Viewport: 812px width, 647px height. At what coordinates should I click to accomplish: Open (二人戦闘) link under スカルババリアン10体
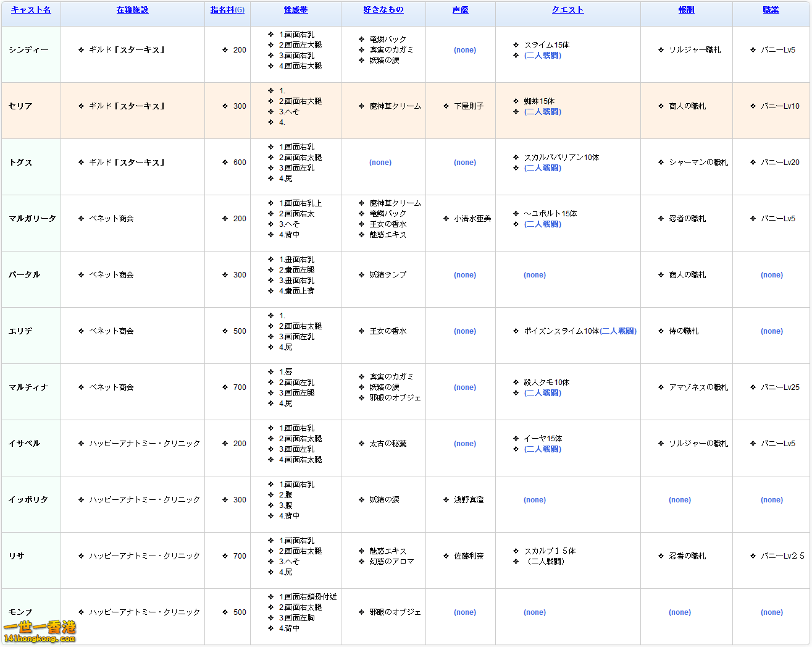pyautogui.click(x=543, y=167)
